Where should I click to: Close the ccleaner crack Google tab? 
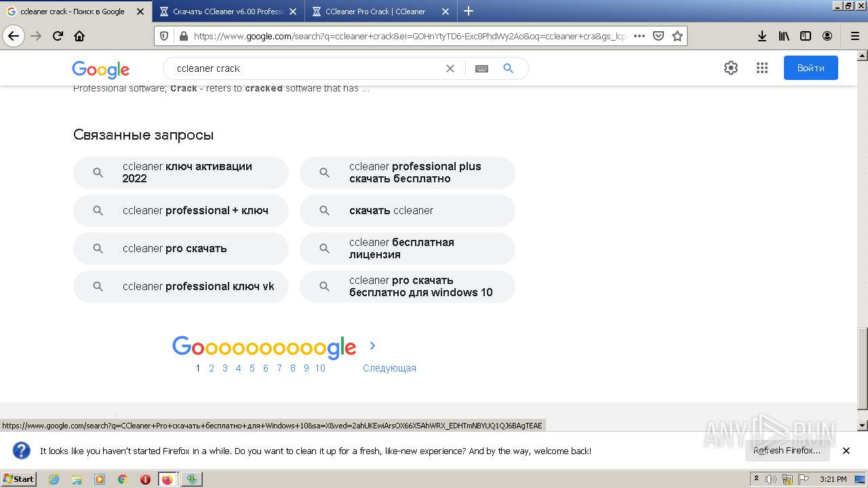coord(140,12)
